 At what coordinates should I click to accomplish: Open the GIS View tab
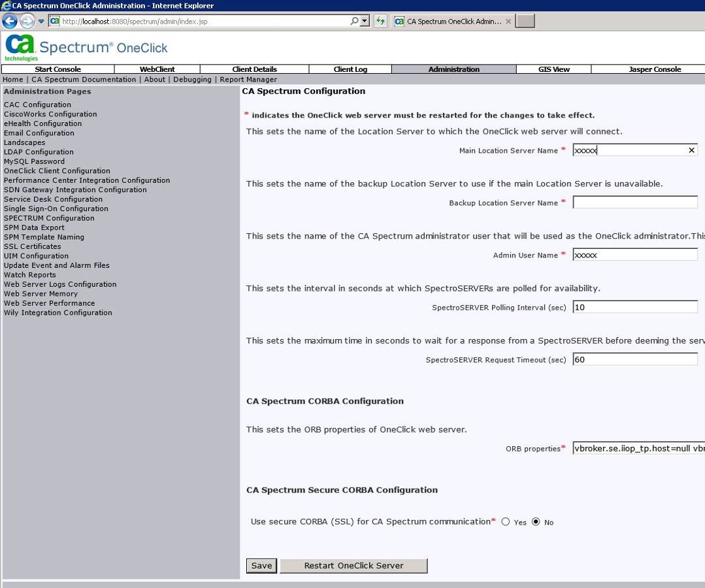[x=553, y=69]
